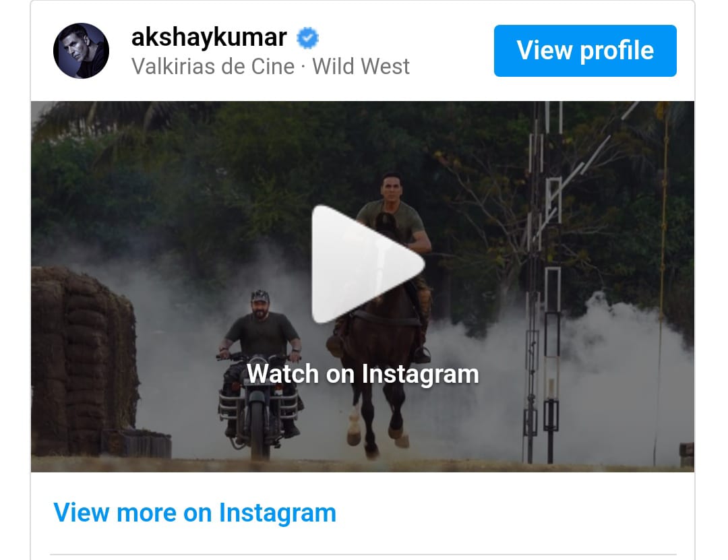Click the stacked hay bales in the video

coord(84,358)
